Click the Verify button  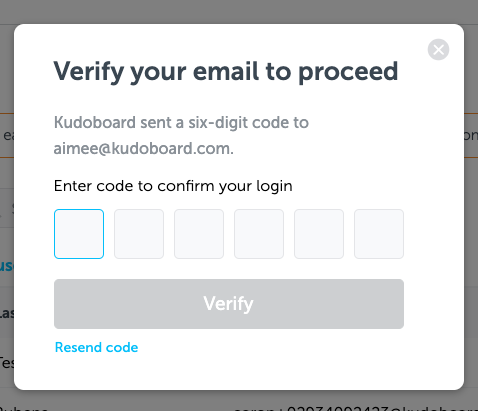(x=229, y=304)
